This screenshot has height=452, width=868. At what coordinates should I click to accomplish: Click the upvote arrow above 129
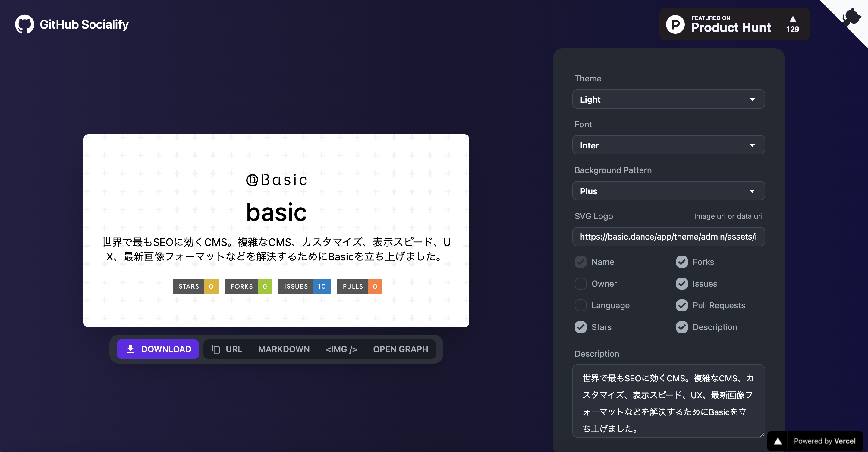pos(793,19)
